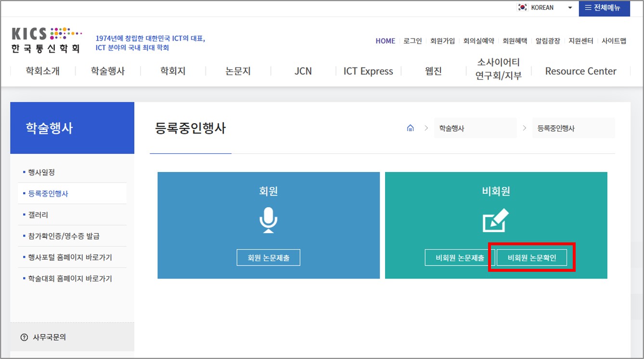The height and width of the screenshot is (359, 644).
Task: Click the question mark icon beside 사무국문의
Action: 25,337
